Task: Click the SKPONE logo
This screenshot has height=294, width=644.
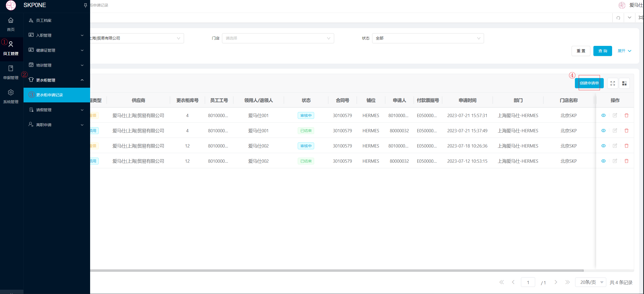Action: (x=11, y=5)
